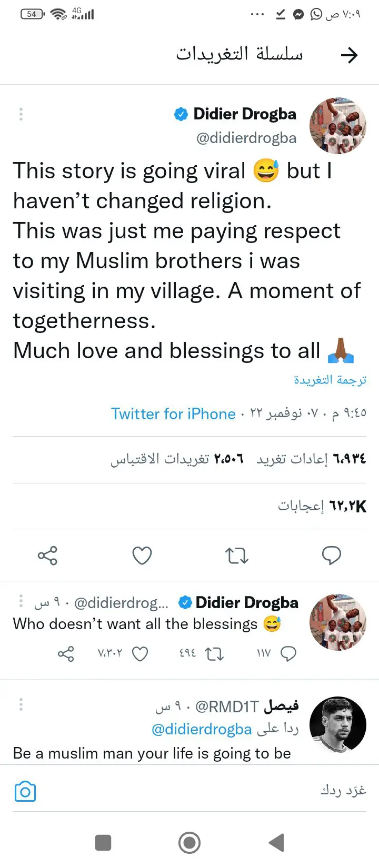Open Twitter for iPhone source link
379x868 pixels.
pos(173,413)
